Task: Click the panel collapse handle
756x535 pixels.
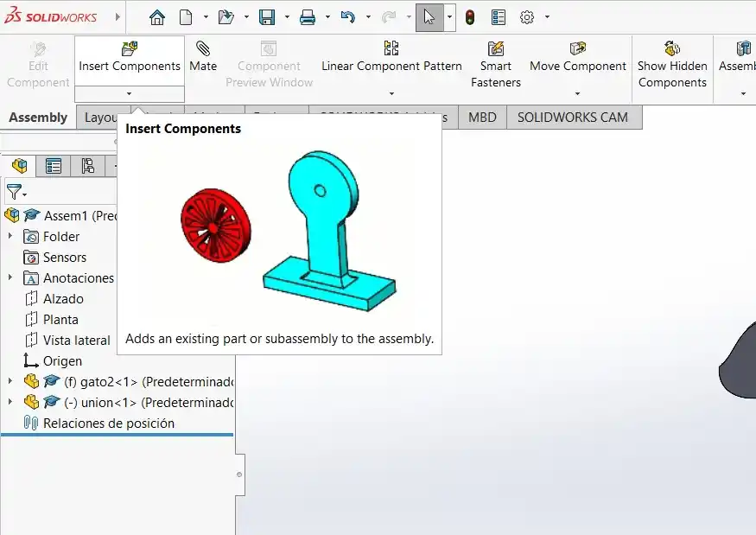Action: coord(239,474)
